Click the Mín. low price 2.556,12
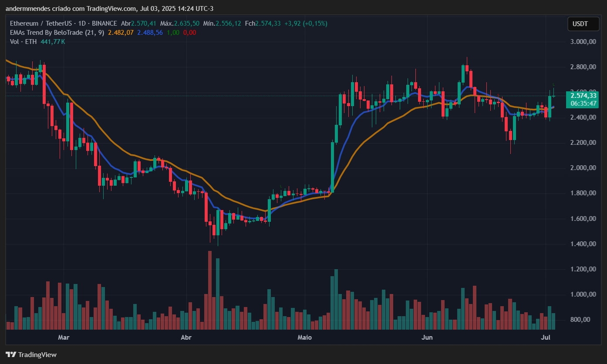The image size is (607, 364). click(x=229, y=23)
